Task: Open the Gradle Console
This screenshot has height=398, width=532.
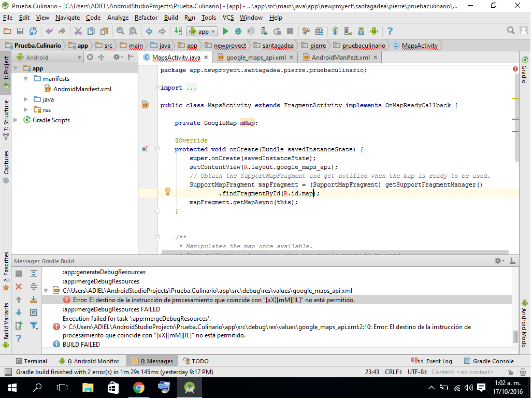Action: click(x=489, y=361)
